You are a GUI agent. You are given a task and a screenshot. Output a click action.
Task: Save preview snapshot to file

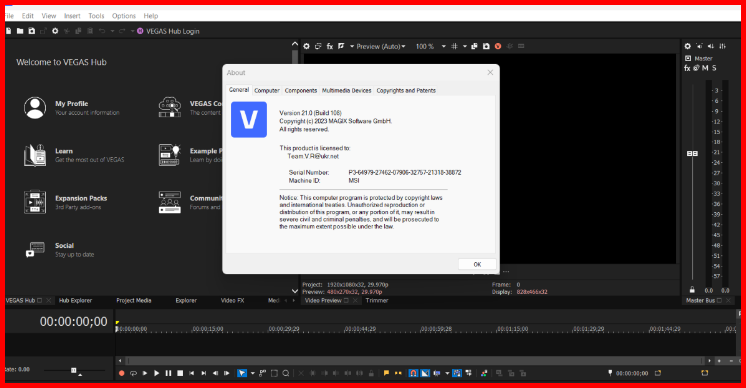486,46
